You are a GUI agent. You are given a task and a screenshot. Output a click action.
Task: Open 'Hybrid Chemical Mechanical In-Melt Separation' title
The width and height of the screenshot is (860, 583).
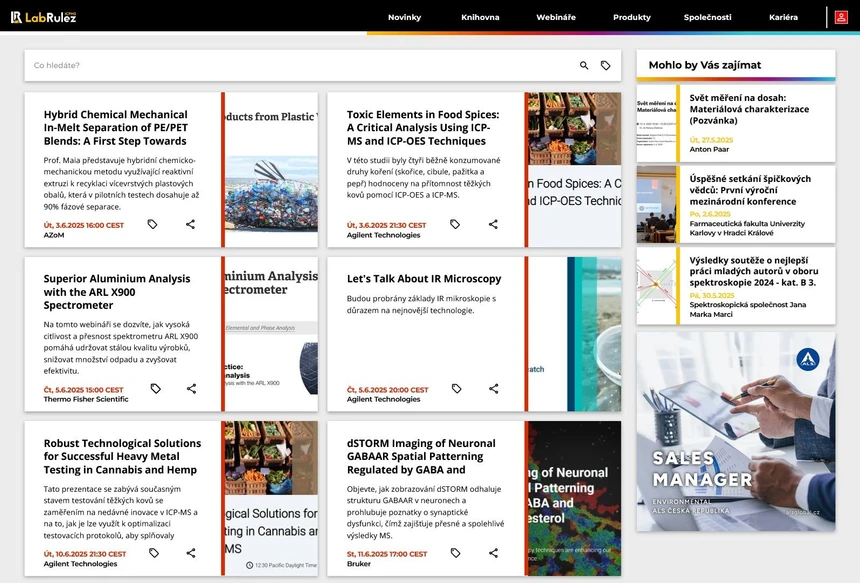[116, 128]
